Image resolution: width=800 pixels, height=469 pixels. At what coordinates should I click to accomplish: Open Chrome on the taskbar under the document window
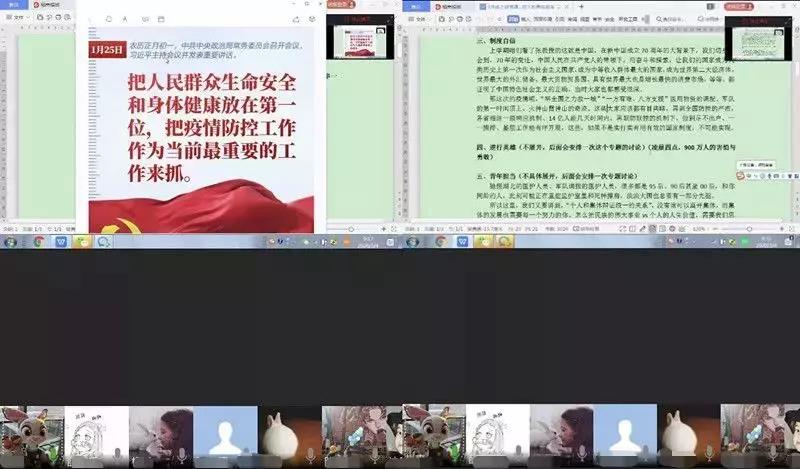441,242
